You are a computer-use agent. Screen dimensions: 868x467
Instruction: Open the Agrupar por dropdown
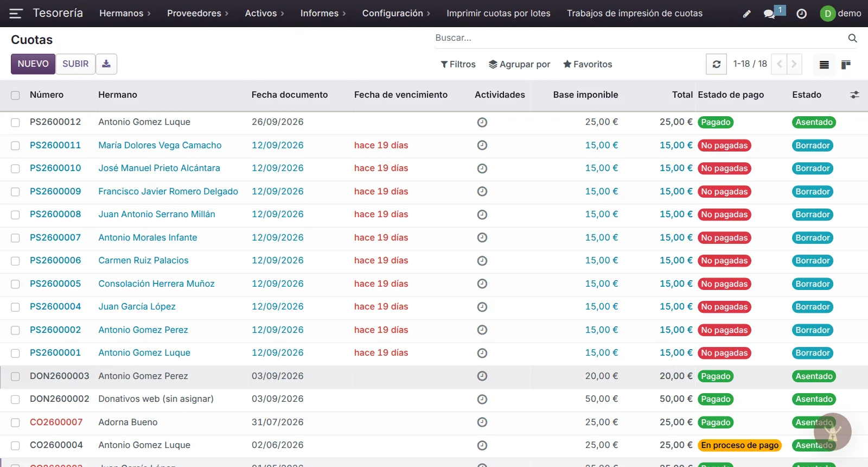[519, 64]
